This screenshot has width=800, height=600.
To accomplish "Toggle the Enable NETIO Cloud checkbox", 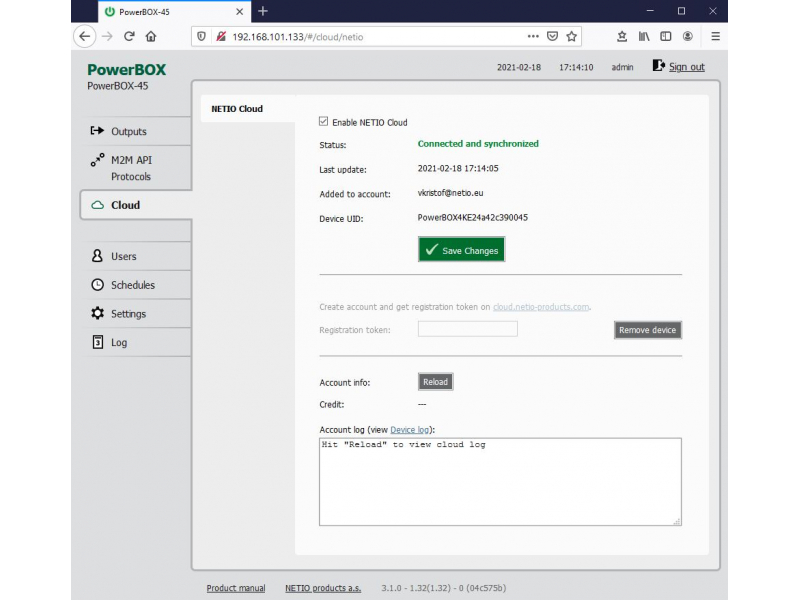I will coord(323,121).
